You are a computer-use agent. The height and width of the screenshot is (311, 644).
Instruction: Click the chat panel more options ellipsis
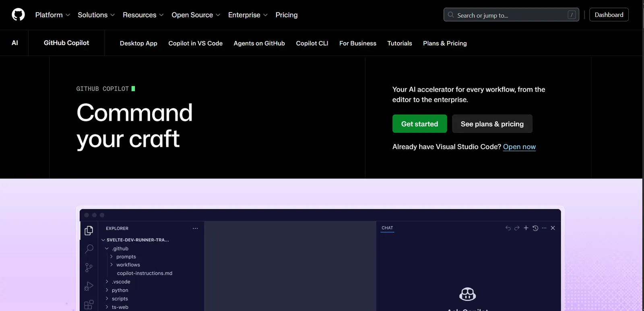[x=544, y=228]
